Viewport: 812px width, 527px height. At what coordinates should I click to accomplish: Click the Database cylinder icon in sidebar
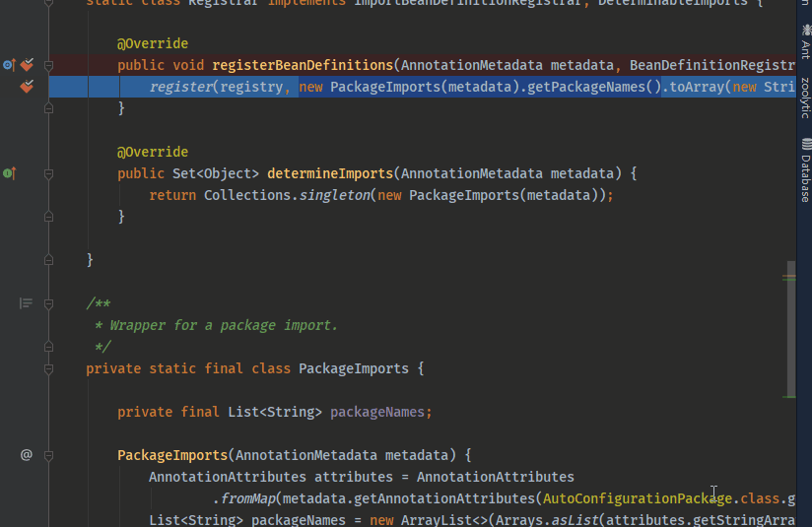click(x=806, y=144)
